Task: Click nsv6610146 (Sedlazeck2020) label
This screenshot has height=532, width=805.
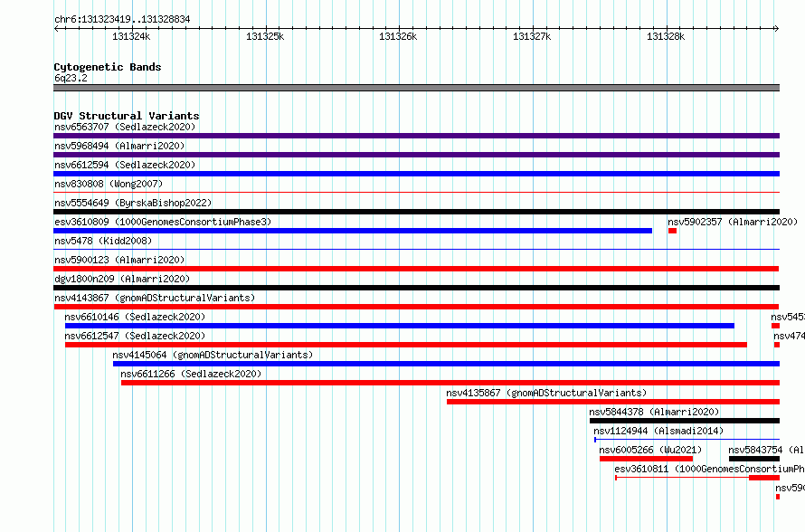Action: coord(135,317)
